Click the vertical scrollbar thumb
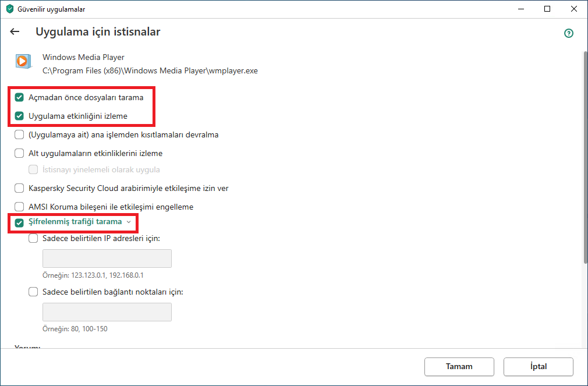588x386 pixels. coord(585,158)
